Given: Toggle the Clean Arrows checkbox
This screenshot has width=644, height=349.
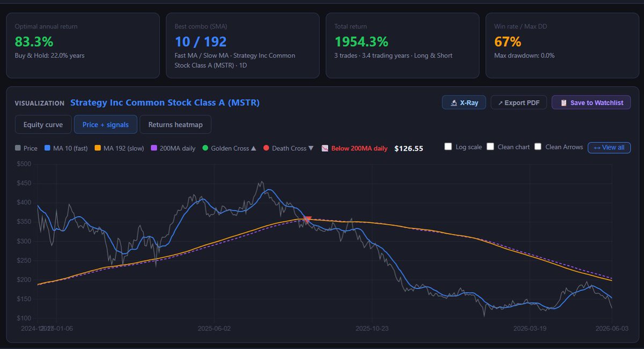Looking at the screenshot, I should (x=538, y=147).
